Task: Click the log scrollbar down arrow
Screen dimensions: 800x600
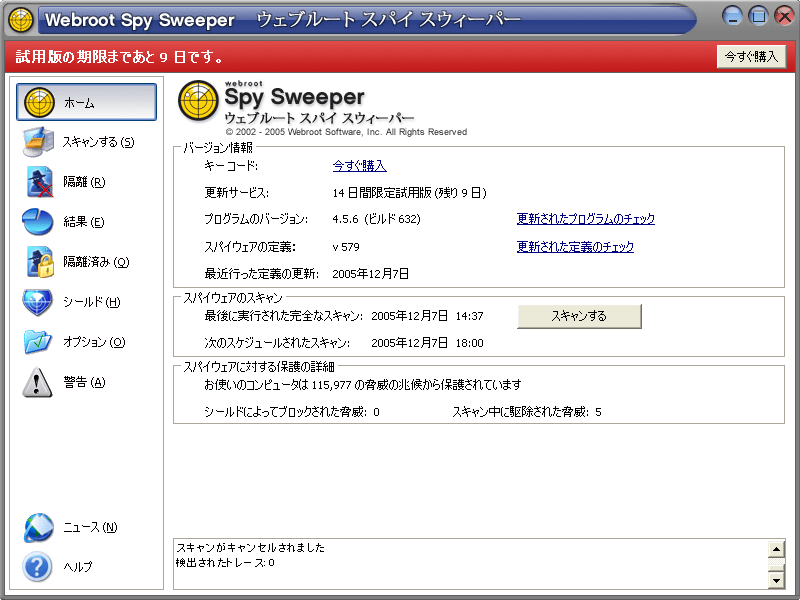Action: click(776, 580)
